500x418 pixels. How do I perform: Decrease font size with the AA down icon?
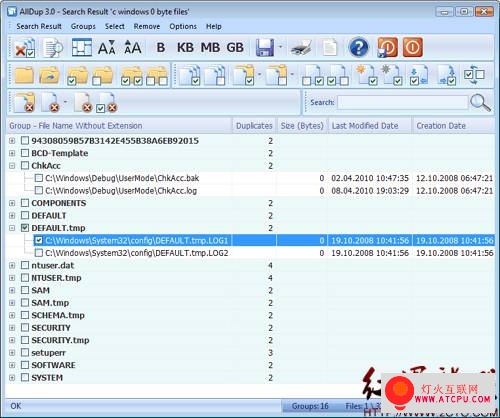(107, 48)
